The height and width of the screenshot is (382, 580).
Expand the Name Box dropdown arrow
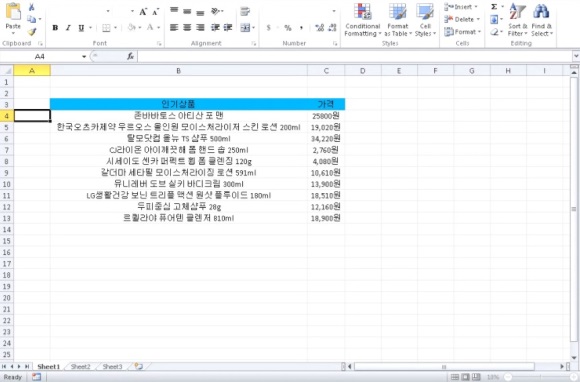[84, 57]
